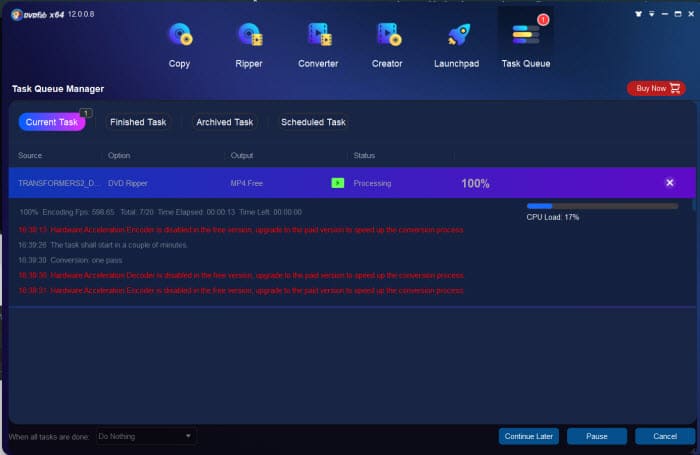
Task: Click the 12.0.0.8 version number
Action: pos(81,14)
